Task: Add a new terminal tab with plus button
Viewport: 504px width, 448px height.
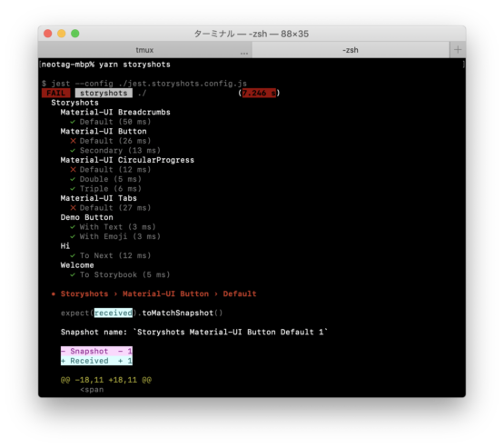Action: tap(458, 50)
